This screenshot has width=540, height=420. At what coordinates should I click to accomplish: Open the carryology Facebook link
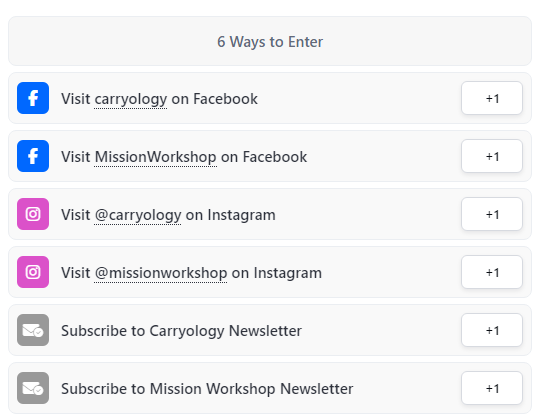[x=131, y=99]
